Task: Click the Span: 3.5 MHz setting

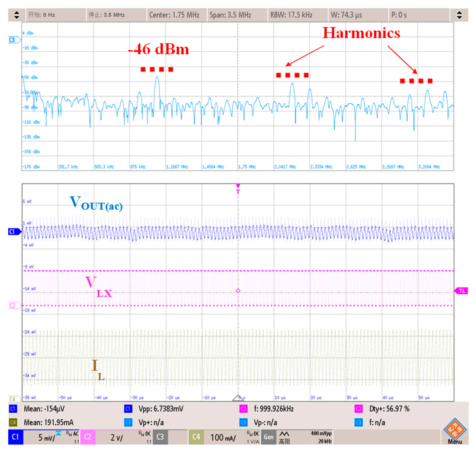Action: [230, 15]
